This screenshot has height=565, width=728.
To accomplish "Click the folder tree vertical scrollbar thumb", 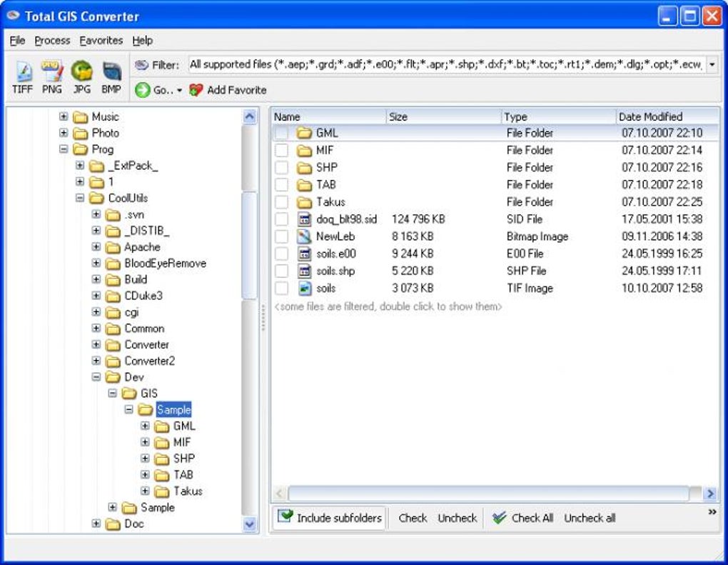I will [249, 245].
